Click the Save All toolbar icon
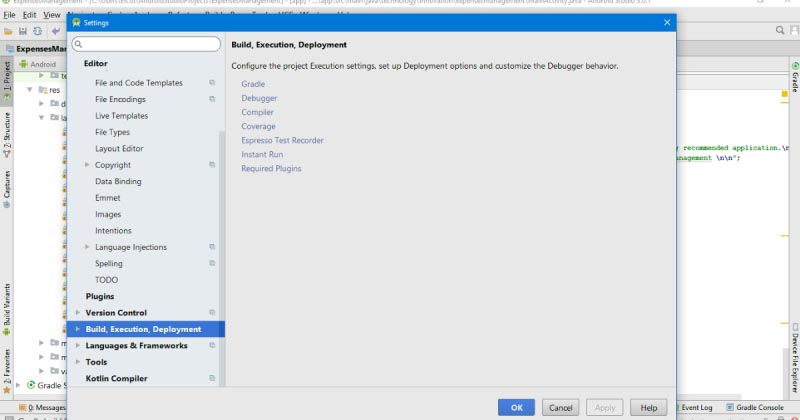 coord(23,31)
